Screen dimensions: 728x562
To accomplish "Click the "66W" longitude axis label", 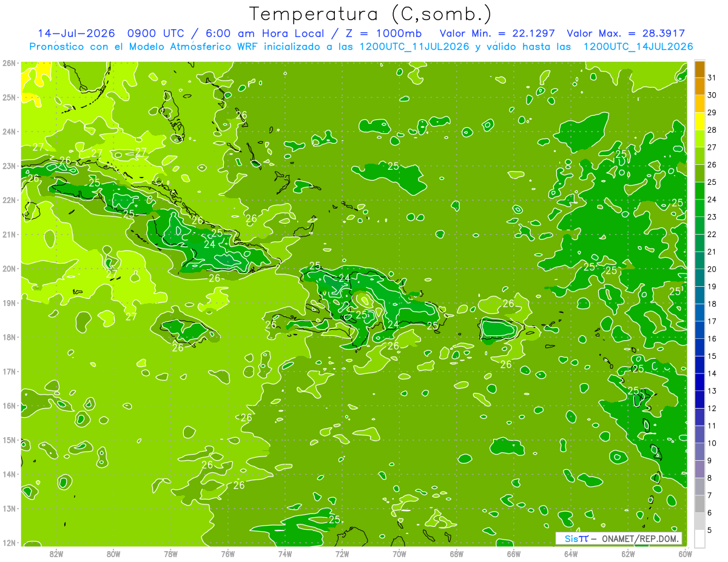I will click(514, 554).
